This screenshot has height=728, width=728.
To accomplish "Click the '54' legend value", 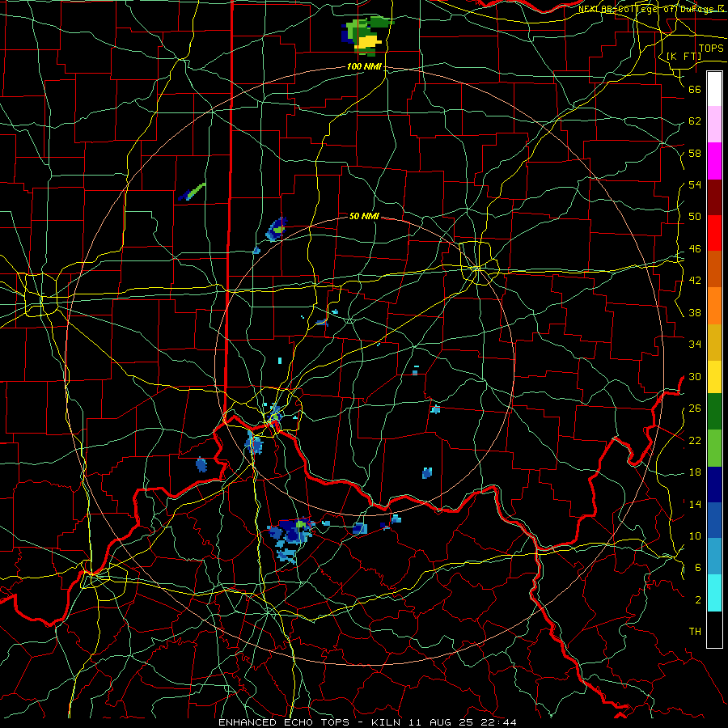I will 695,184.
